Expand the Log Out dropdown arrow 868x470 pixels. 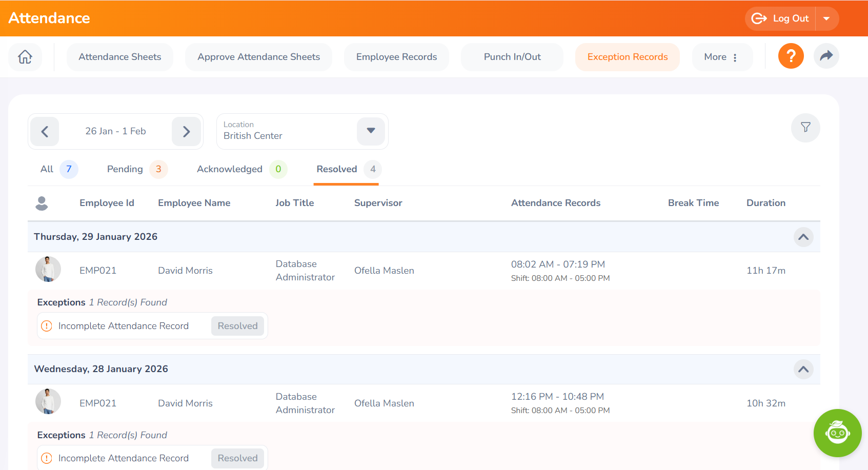click(x=826, y=19)
